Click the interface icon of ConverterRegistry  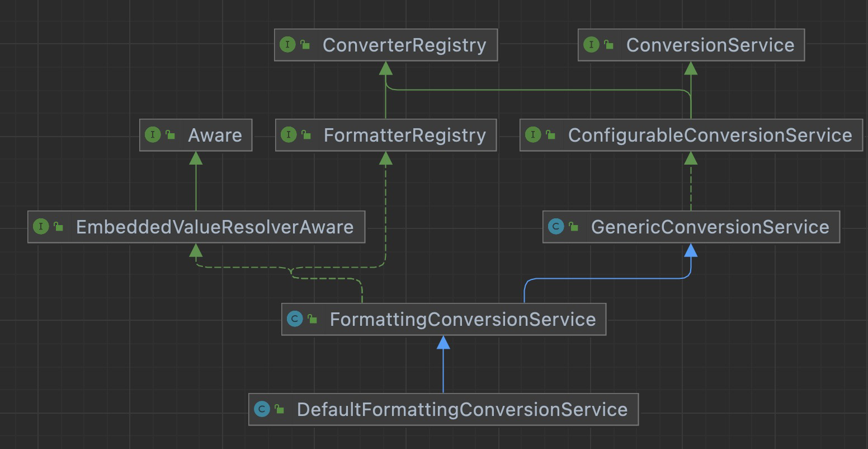coord(287,45)
